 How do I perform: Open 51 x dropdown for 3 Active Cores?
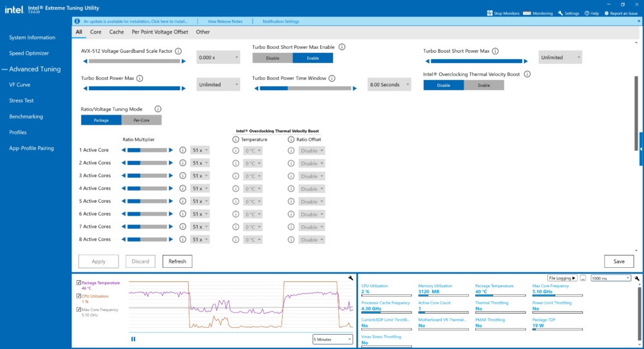tap(200, 176)
